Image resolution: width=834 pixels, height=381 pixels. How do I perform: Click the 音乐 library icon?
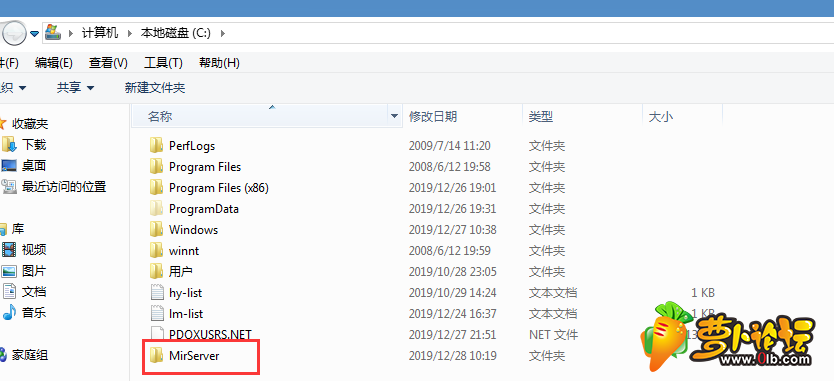click(9, 312)
